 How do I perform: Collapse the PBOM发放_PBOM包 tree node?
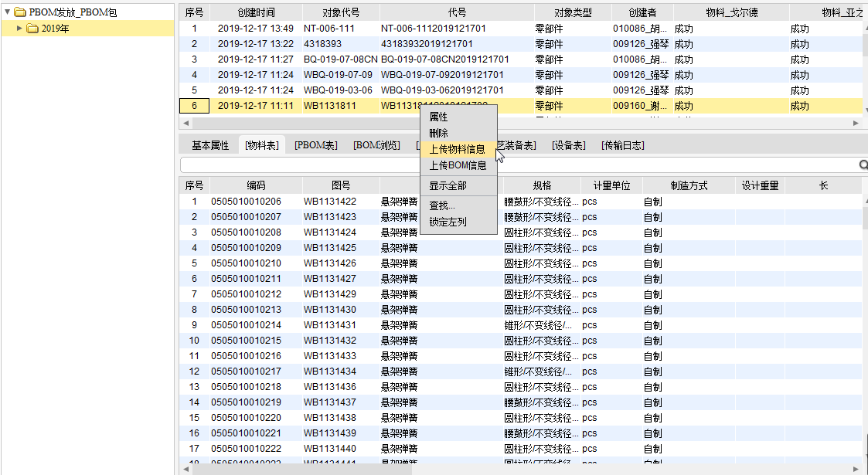point(8,12)
